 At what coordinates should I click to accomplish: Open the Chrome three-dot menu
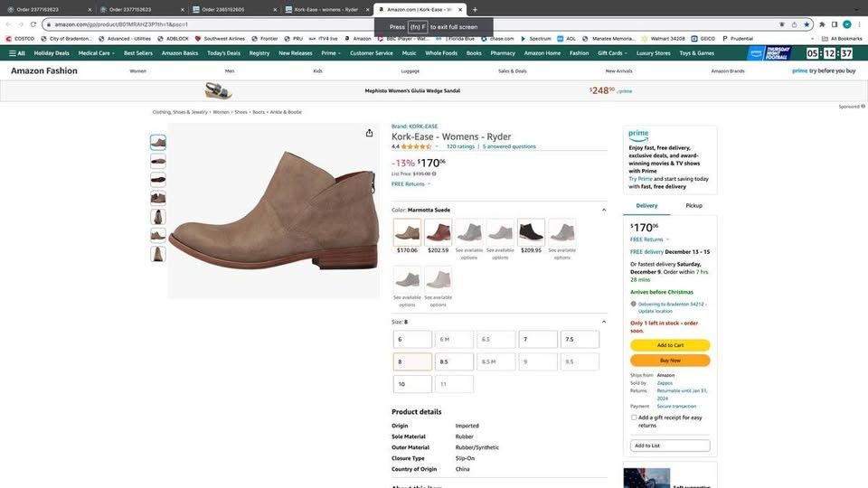pos(859,24)
